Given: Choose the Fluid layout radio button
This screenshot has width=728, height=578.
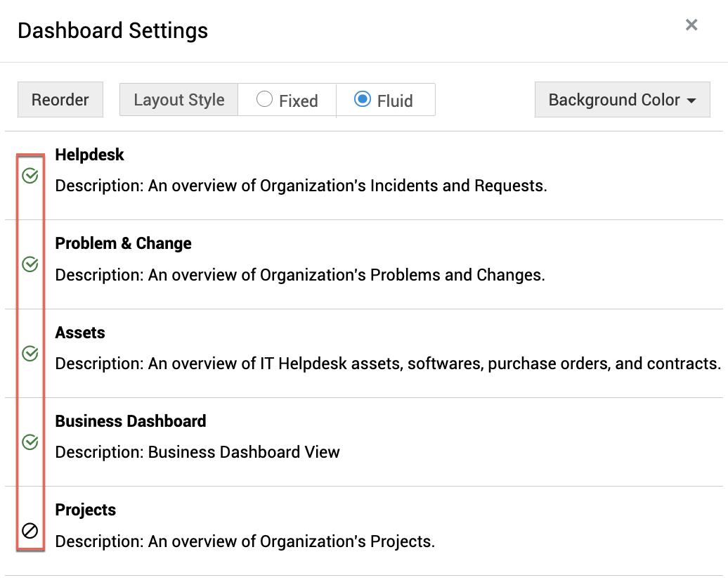Looking at the screenshot, I should 363,100.
